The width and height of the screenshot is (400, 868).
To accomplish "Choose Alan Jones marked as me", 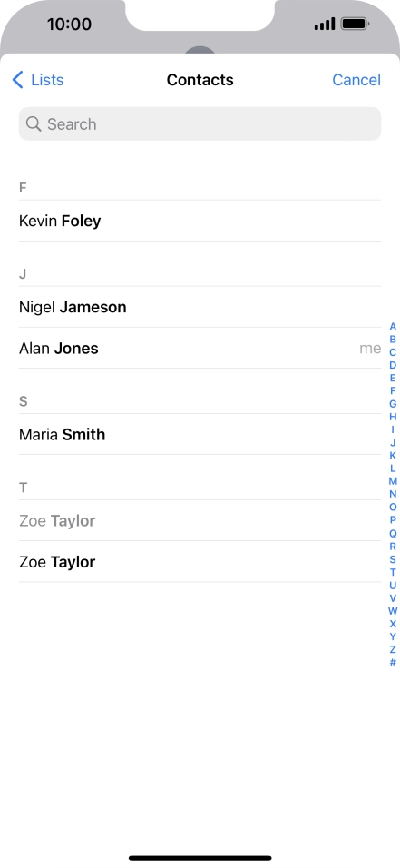I will (200, 348).
